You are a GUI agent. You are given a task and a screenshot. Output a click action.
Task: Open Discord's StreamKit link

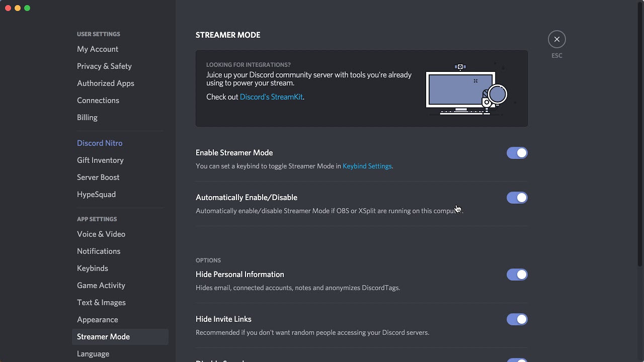tap(271, 97)
